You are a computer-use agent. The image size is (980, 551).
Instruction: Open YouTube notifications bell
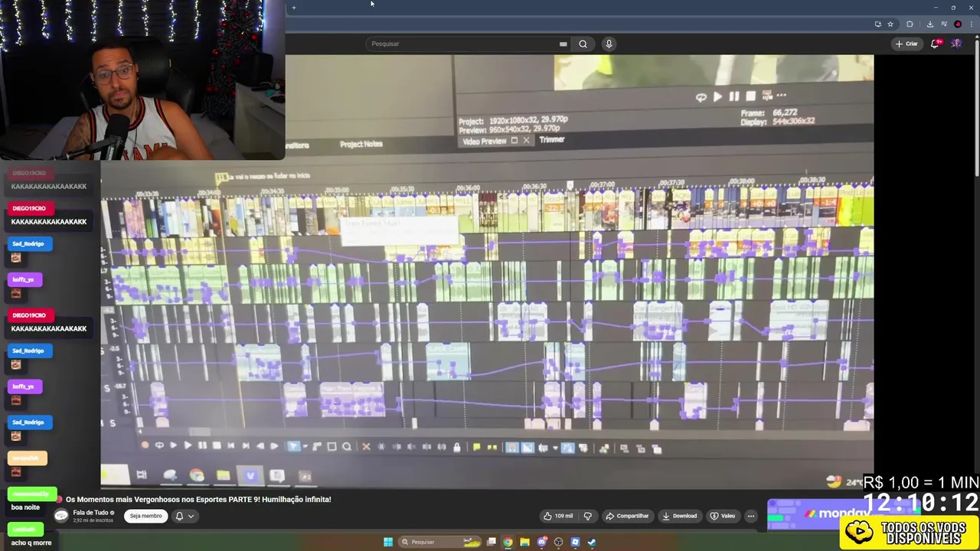[x=935, y=44]
